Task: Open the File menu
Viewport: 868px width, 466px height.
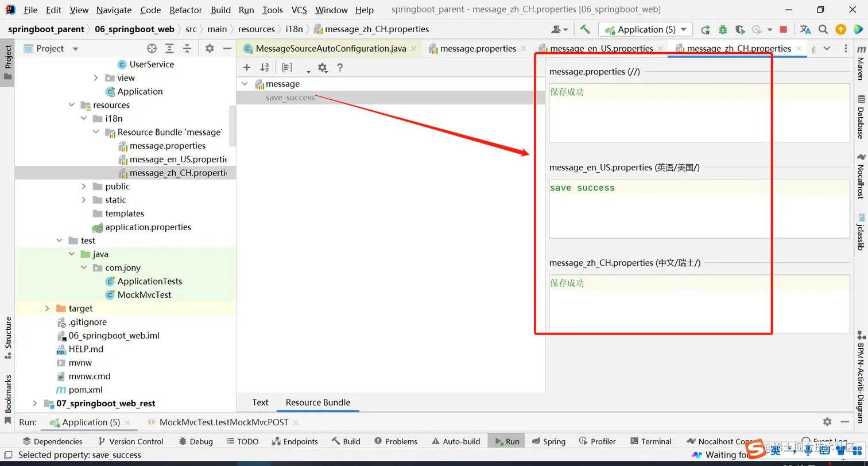Action: click(30, 10)
